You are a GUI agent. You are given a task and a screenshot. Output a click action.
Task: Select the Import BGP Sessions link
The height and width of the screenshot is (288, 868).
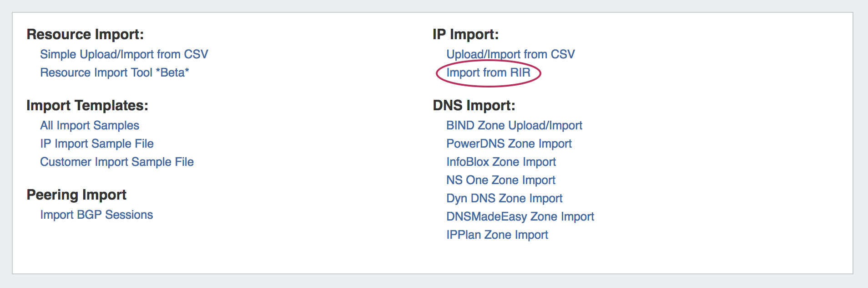tap(96, 215)
